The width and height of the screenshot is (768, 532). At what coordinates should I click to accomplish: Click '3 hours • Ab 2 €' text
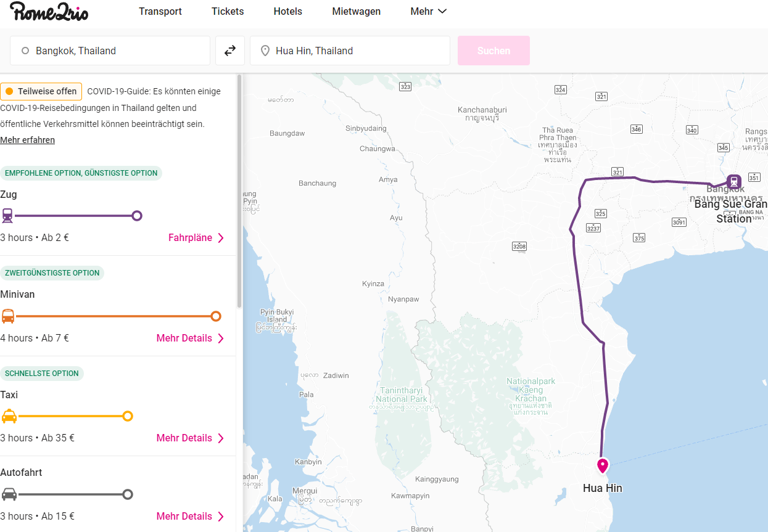(35, 238)
